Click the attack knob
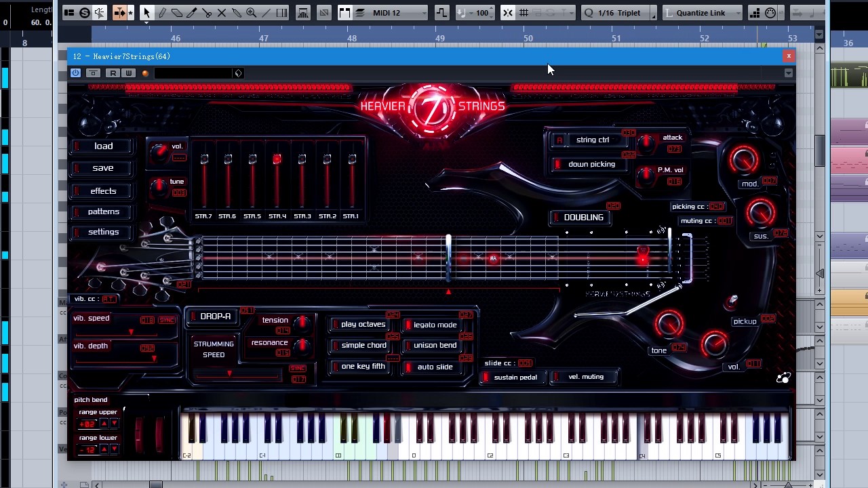Image resolution: width=868 pixels, height=488 pixels. (645, 142)
